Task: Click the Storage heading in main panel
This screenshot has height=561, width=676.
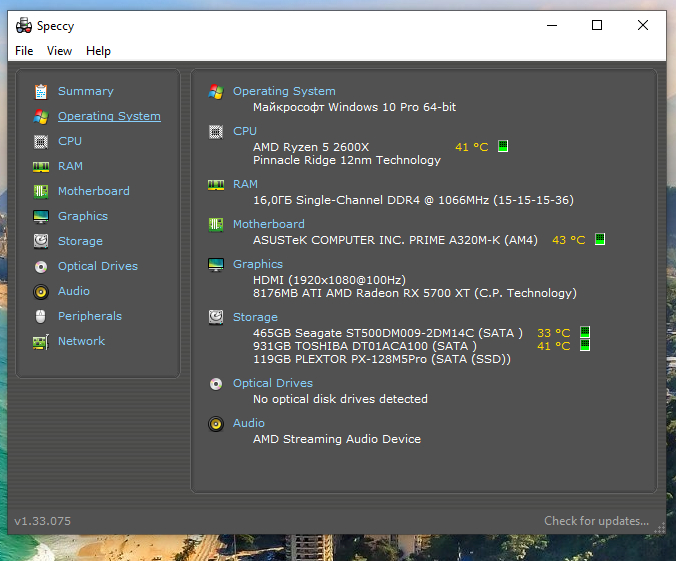Action: coord(255,317)
